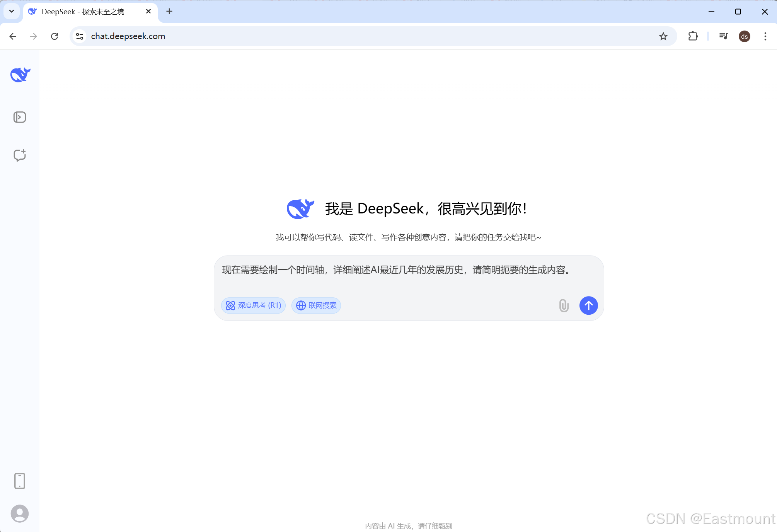View site information icon in address bar
The width and height of the screenshot is (777, 532).
pyautogui.click(x=80, y=36)
